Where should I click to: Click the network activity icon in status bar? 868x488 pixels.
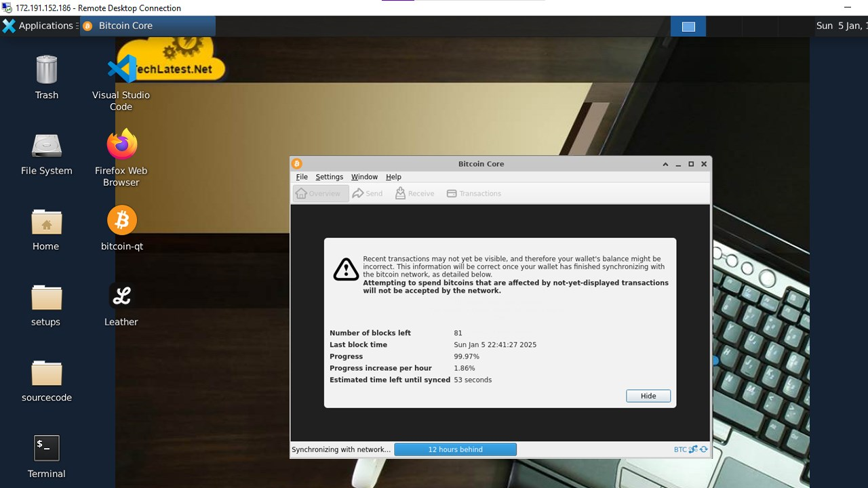click(x=694, y=449)
